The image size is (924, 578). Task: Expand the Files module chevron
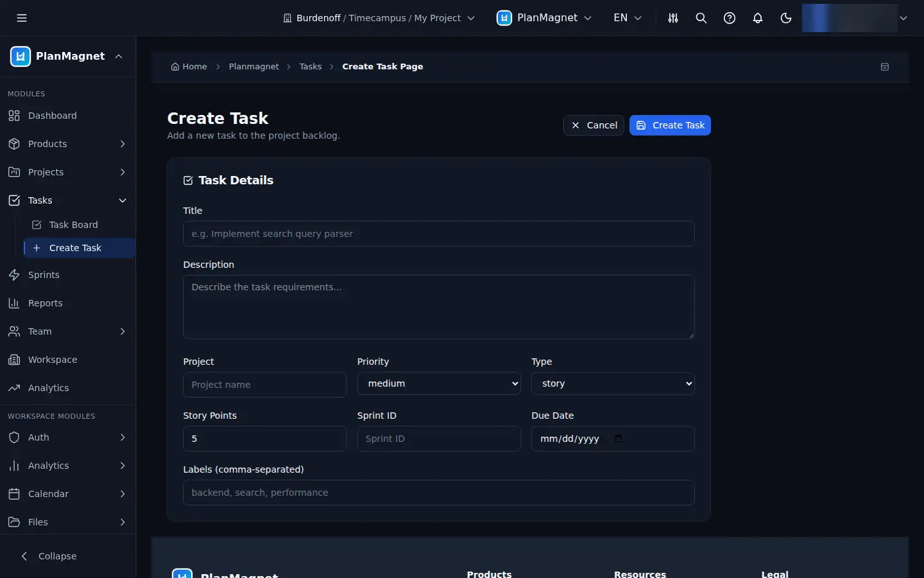point(123,522)
